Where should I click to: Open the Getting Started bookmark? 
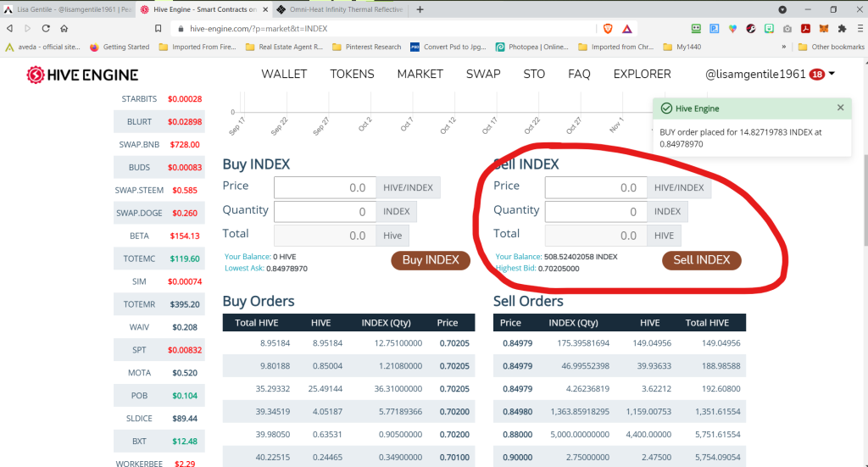[x=120, y=47]
